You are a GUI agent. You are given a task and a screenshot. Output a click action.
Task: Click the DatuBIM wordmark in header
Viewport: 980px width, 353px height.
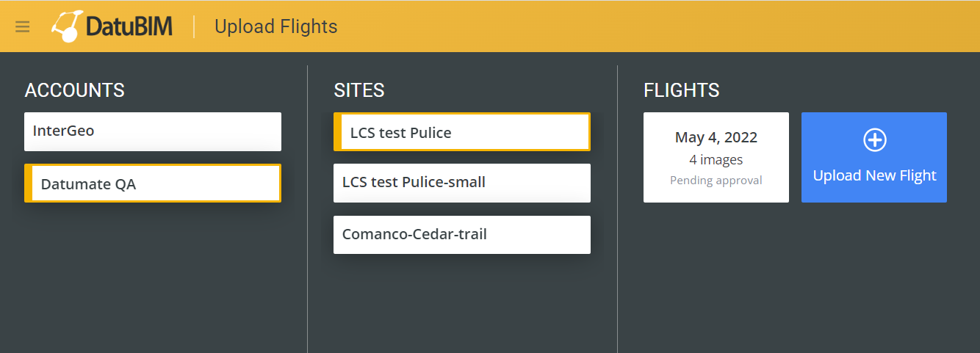129,26
